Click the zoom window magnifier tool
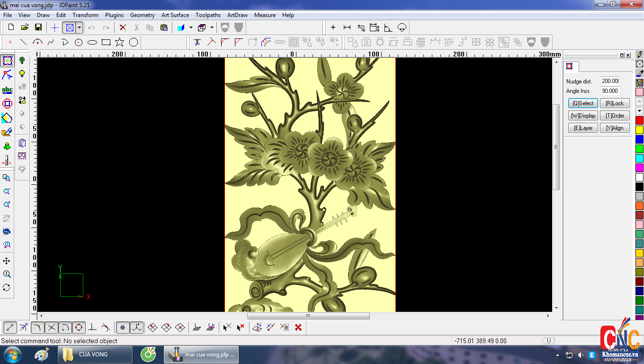644x364 pixels. (7, 178)
